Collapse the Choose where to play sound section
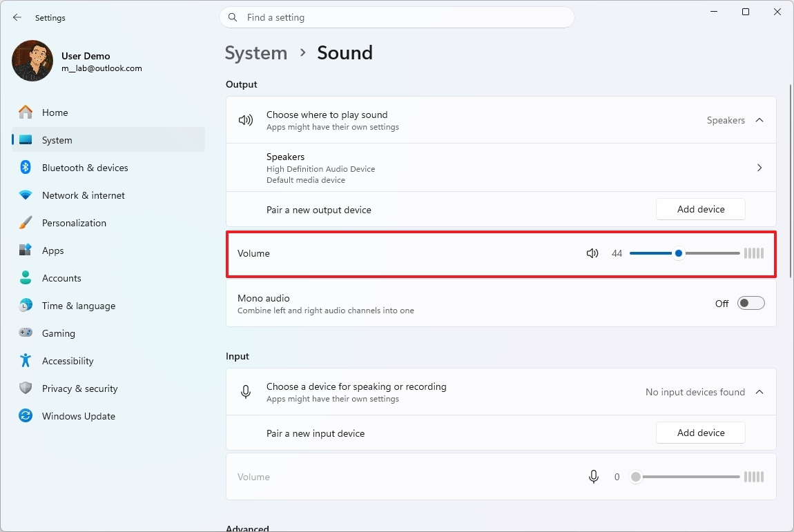Screen dimensions: 794x532 (x=759, y=119)
